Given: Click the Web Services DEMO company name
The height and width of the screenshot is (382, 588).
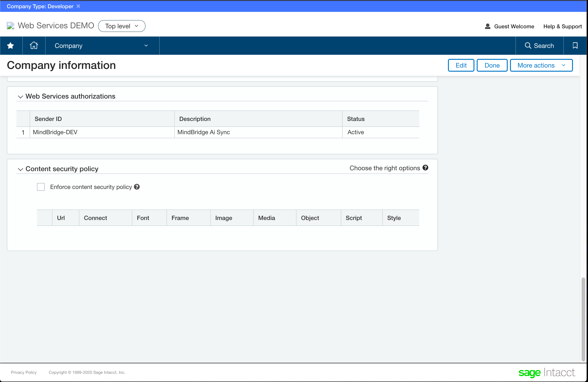Looking at the screenshot, I should 56,26.
